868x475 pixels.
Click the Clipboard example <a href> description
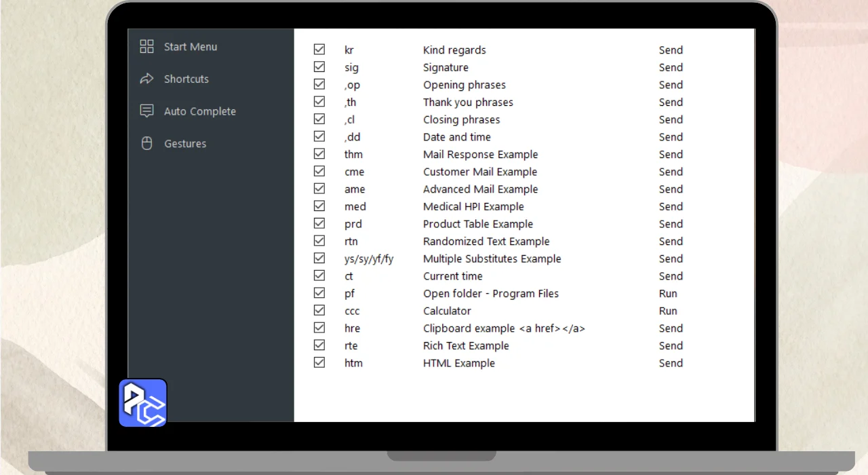(504, 328)
